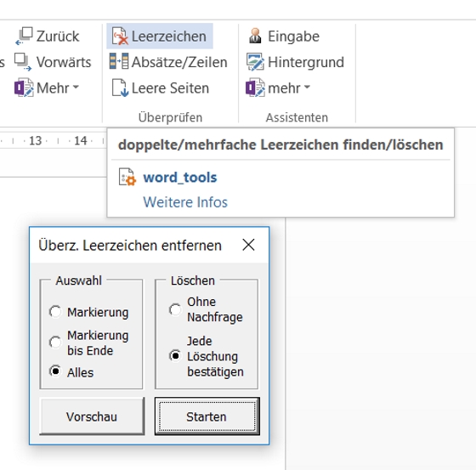Viewport: 476px width, 470px height.
Task: Click the lowercase mehr assistant icon
Action: tap(255, 88)
